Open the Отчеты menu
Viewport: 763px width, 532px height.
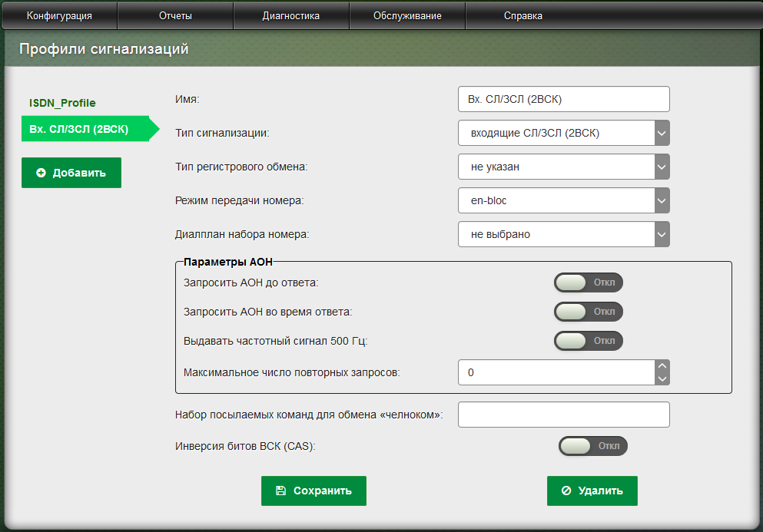tap(175, 15)
